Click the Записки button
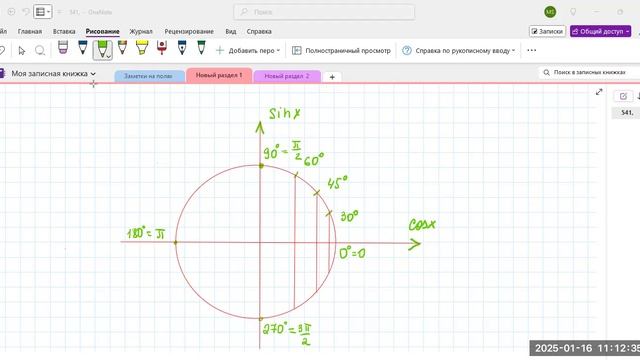Image resolution: width=640 pixels, height=360 pixels. point(547,31)
